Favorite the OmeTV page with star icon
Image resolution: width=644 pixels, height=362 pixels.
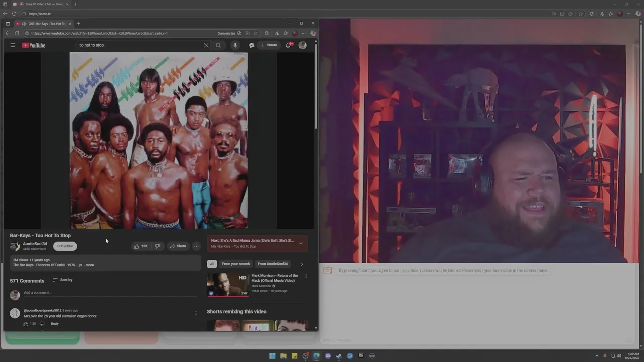click(581, 14)
